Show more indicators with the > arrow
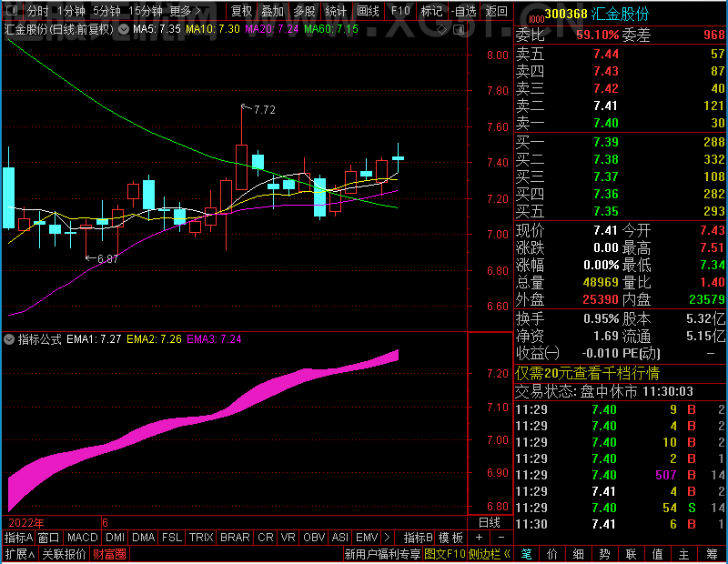728x564 pixels. (388, 538)
